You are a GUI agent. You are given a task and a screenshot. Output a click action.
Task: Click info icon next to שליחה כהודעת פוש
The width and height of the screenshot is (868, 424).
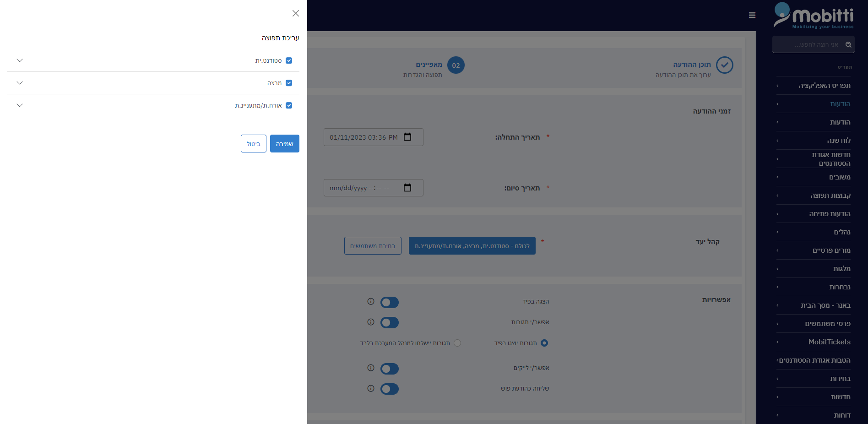click(371, 388)
